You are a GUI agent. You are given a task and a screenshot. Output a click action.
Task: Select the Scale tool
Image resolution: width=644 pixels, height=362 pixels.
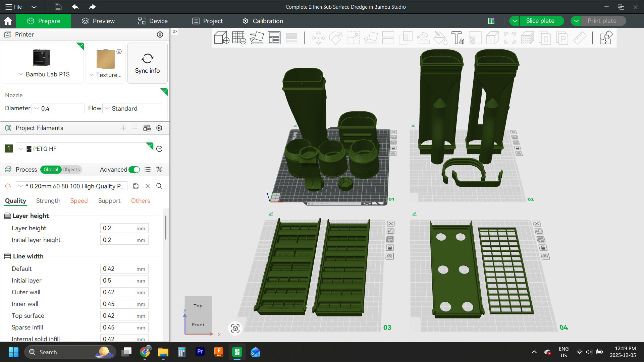click(x=353, y=38)
